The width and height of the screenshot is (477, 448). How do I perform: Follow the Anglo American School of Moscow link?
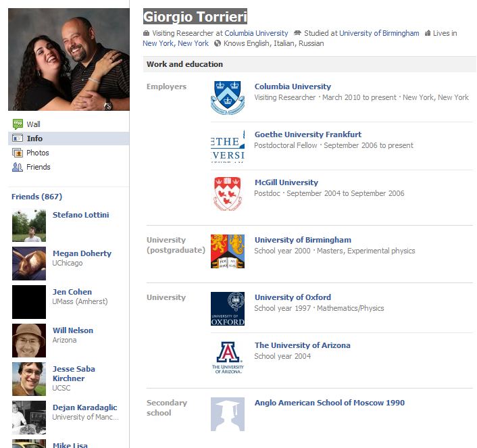[329, 403]
